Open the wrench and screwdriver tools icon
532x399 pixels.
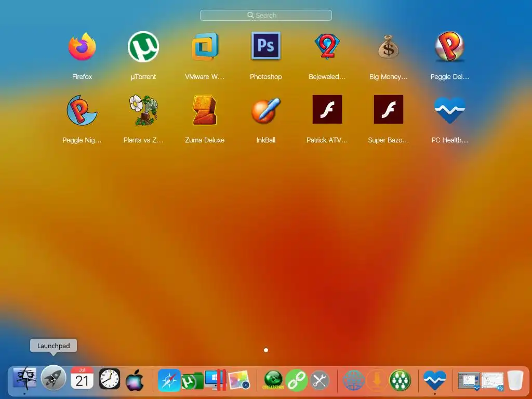click(320, 380)
